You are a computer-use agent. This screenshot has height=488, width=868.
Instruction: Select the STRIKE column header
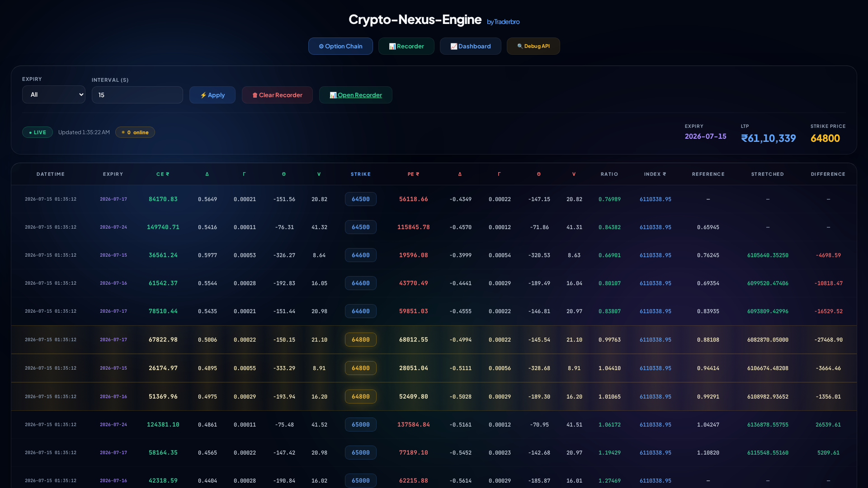point(361,174)
